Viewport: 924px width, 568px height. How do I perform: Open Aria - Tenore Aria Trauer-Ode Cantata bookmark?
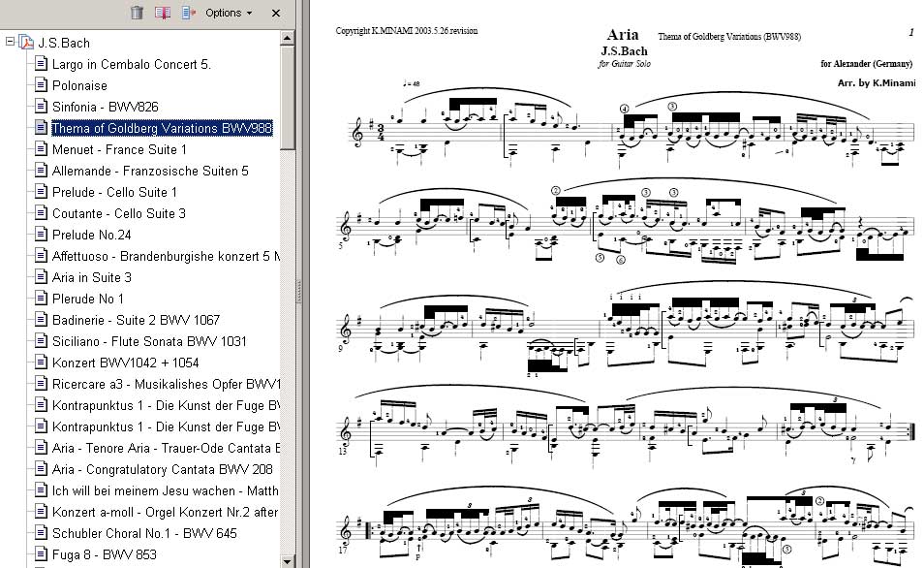tap(166, 448)
